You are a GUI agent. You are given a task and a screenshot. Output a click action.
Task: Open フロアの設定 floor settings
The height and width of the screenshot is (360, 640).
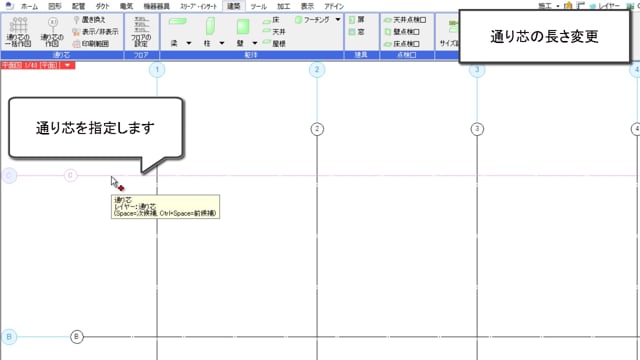(x=141, y=32)
